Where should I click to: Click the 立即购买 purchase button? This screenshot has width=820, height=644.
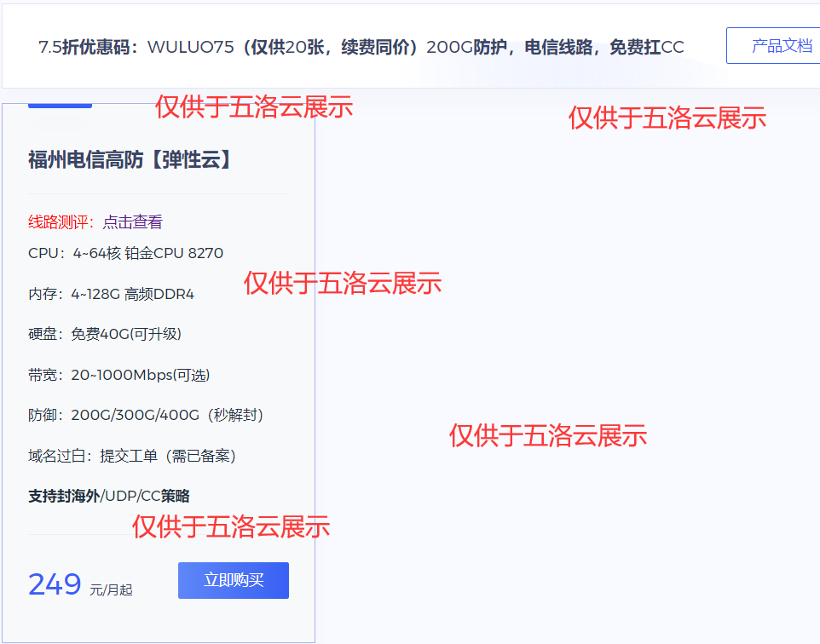click(x=233, y=580)
